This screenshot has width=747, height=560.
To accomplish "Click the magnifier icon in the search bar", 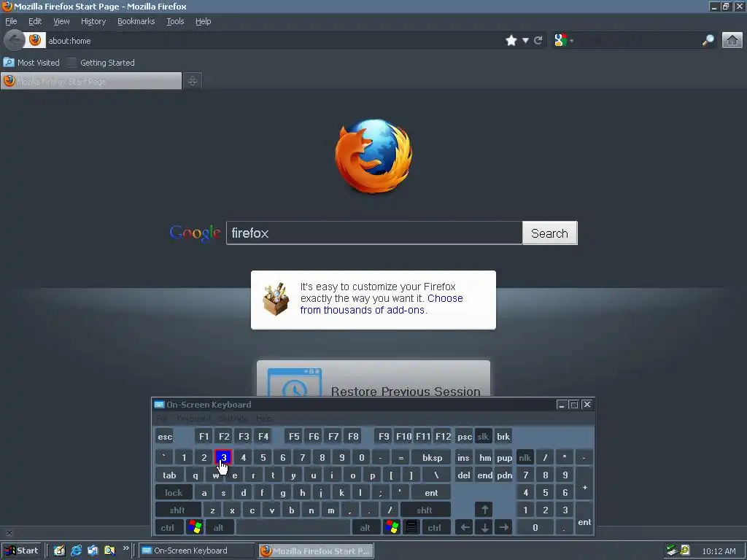I will [708, 41].
